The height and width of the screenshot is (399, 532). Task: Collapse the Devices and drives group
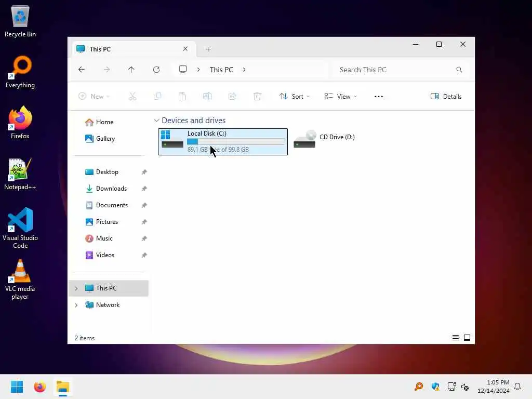coord(156,121)
